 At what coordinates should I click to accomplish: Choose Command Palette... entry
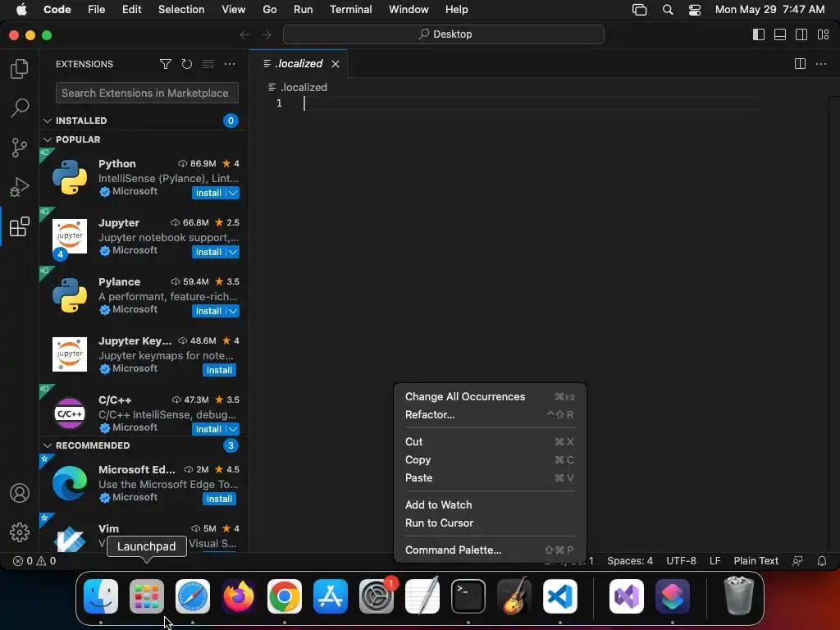point(490,550)
